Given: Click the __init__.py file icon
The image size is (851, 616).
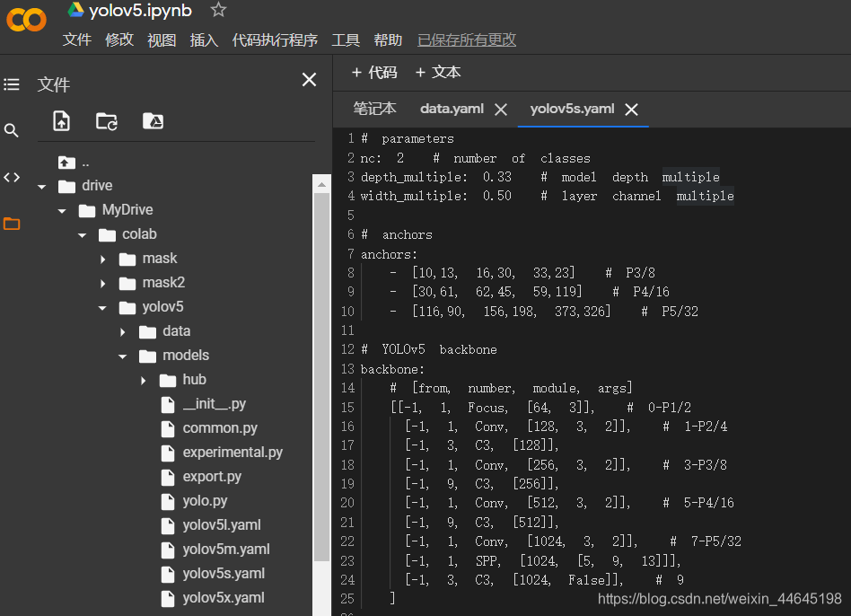Looking at the screenshot, I should tap(168, 405).
